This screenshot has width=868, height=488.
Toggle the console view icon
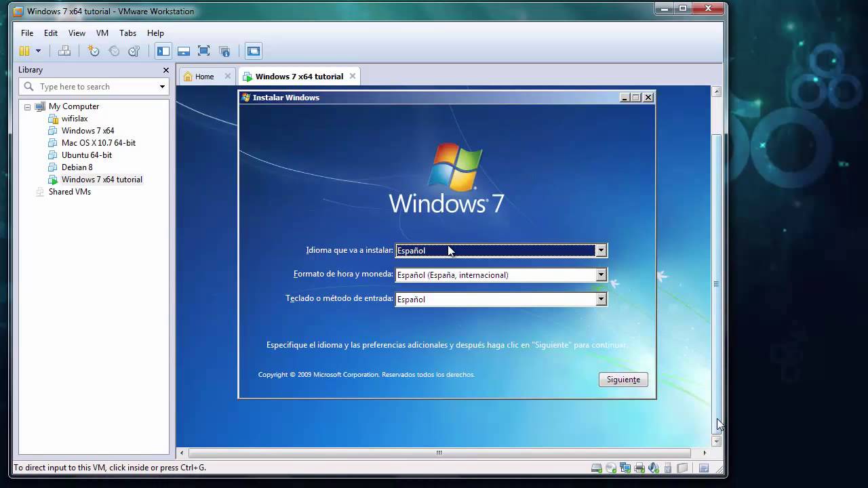pyautogui.click(x=254, y=51)
